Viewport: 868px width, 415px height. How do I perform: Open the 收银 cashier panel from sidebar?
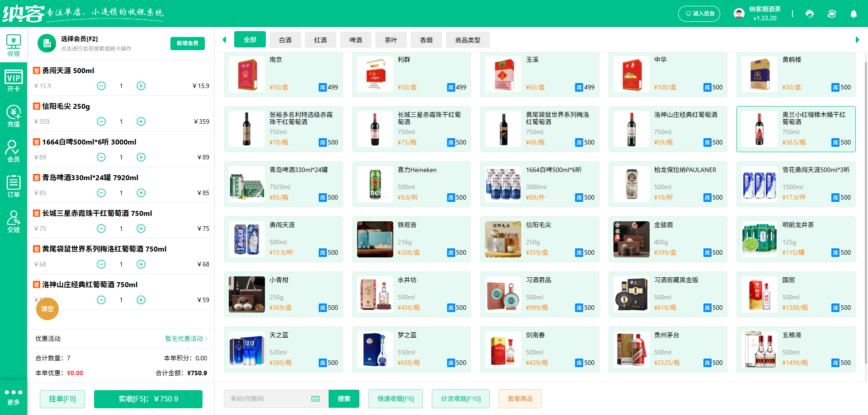click(x=14, y=45)
